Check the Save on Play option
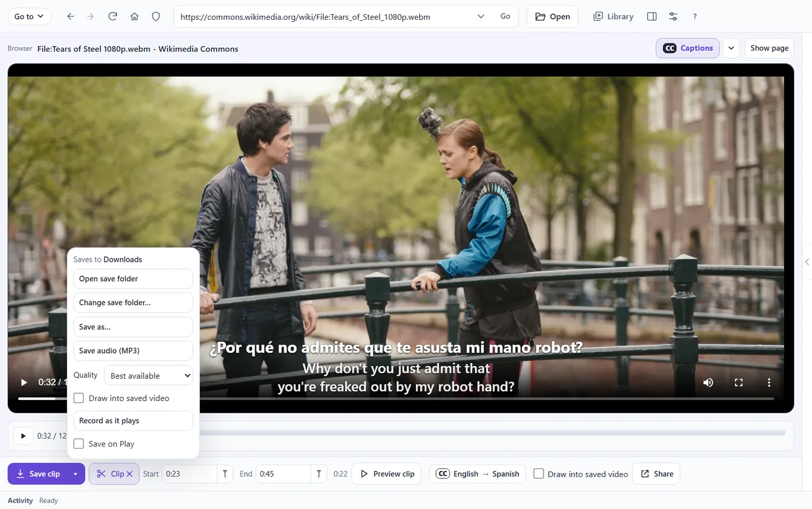Viewport: 812px width, 509px height. click(79, 444)
